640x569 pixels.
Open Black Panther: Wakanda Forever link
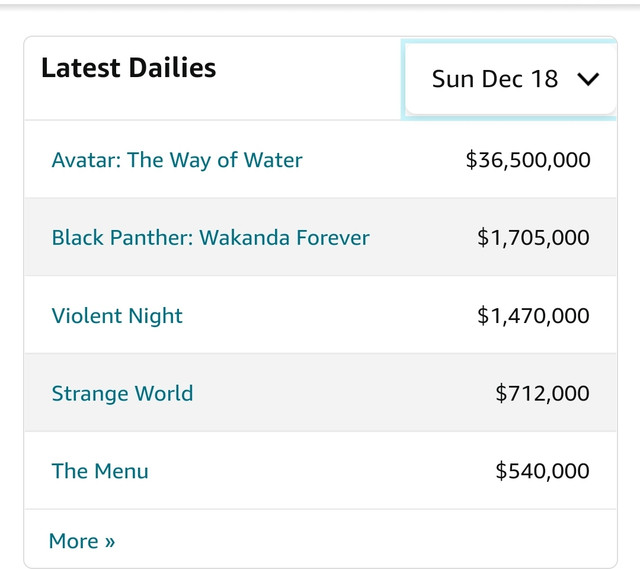[210, 238]
